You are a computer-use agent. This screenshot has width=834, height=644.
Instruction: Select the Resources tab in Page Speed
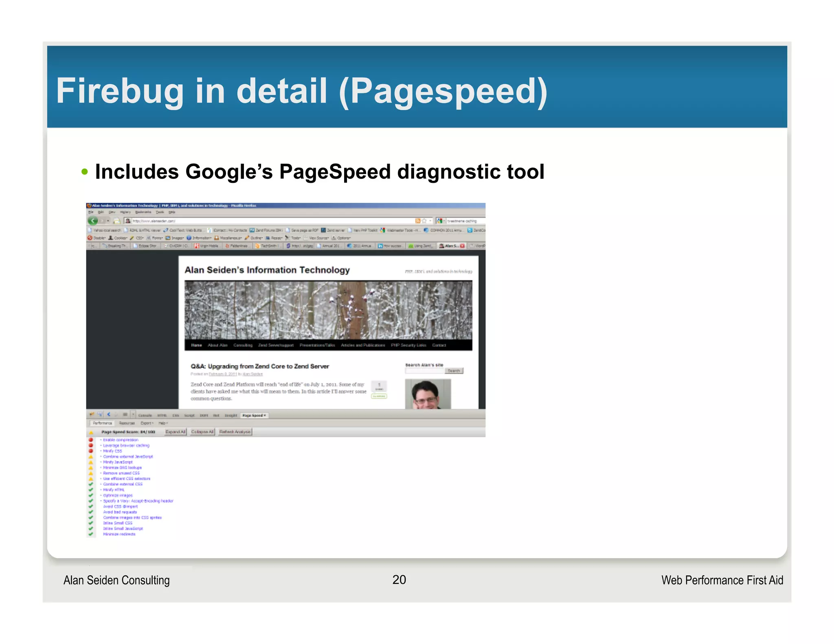tap(127, 423)
